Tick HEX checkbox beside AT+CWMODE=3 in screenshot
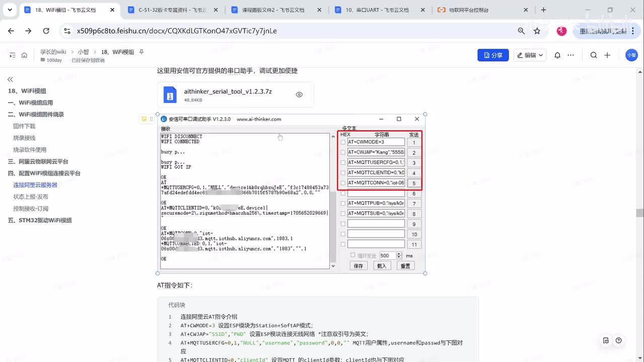 click(x=343, y=142)
